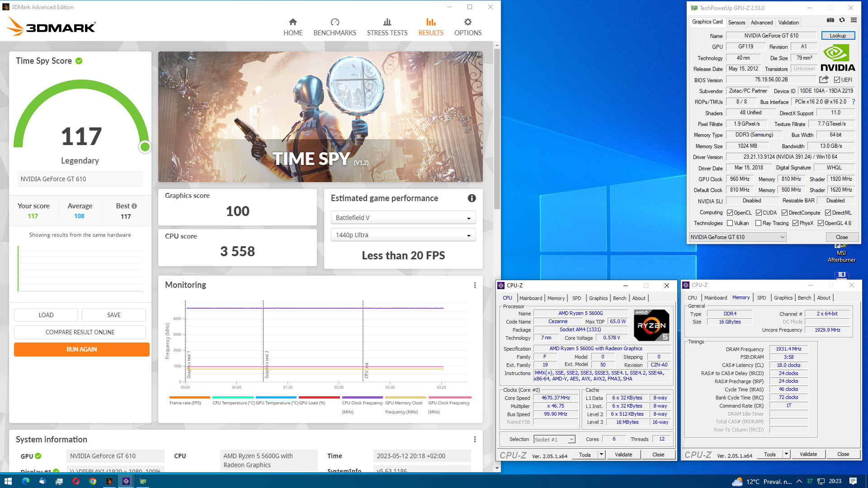Open the System information three-dot menu

tap(475, 439)
